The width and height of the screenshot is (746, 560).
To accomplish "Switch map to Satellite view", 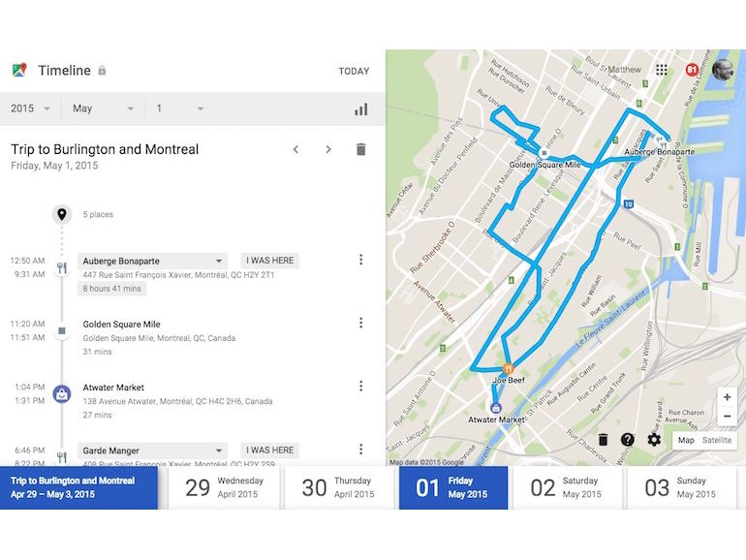I will (x=718, y=440).
